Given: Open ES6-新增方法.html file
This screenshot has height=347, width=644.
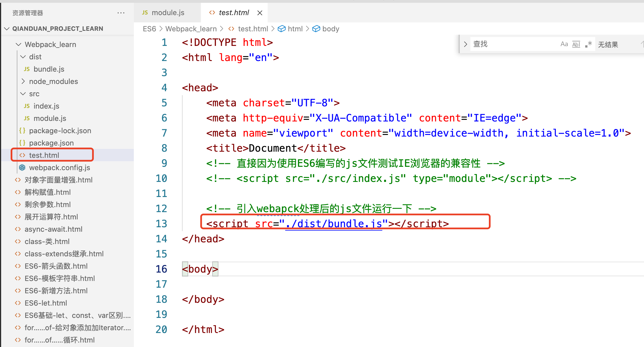Looking at the screenshot, I should coord(56,291).
